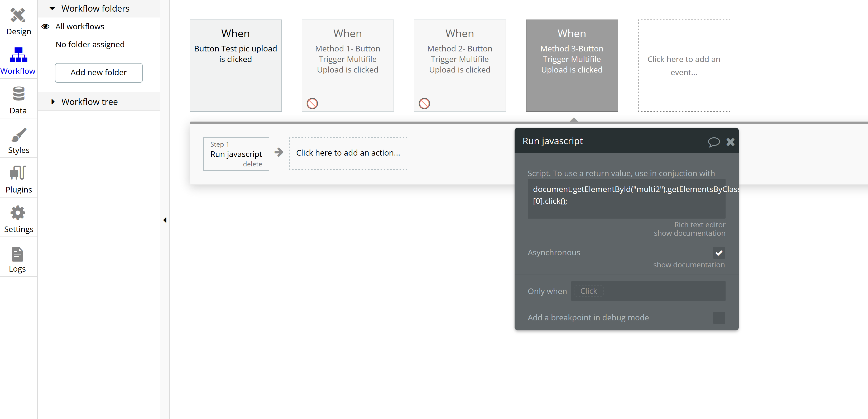Toggle the eye icon beside All workflows

45,26
